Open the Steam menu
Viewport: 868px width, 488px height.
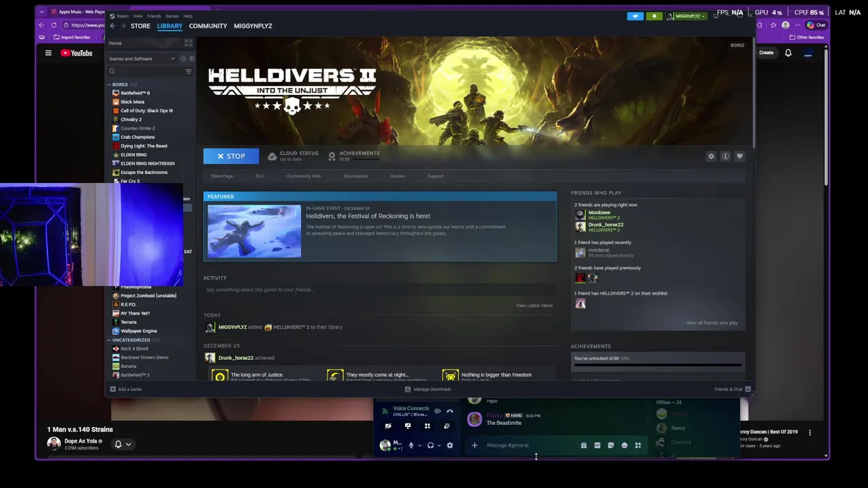pos(123,16)
